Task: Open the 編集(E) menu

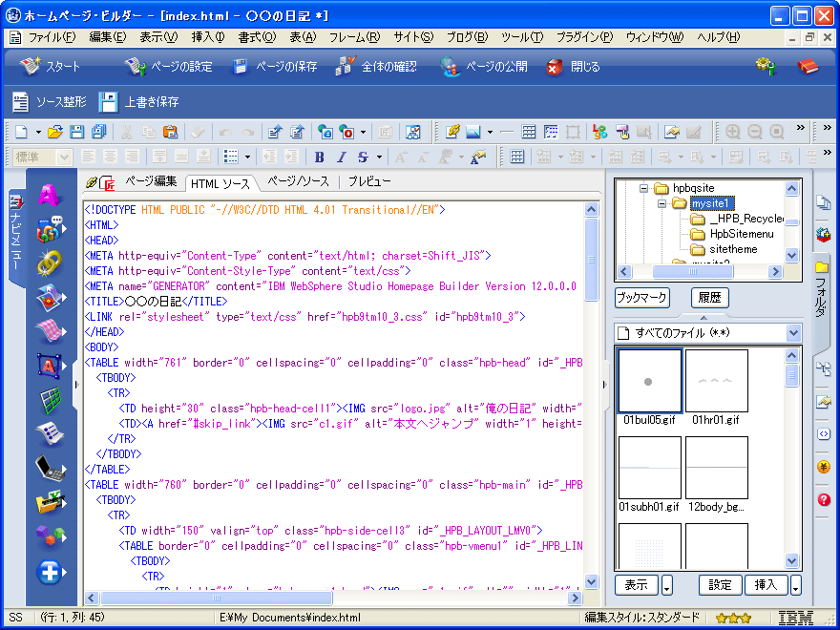Action: pyautogui.click(x=107, y=37)
